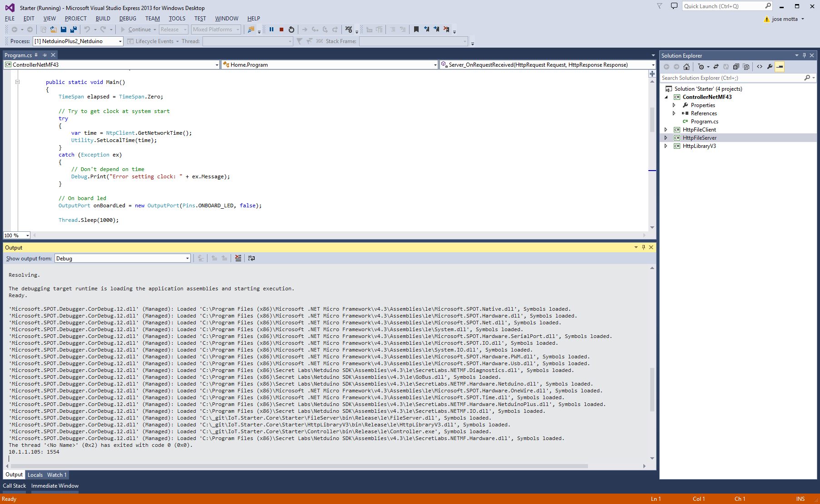Image resolution: width=820 pixels, height=504 pixels.
Task: Open the BUILD menu
Action: coord(103,19)
